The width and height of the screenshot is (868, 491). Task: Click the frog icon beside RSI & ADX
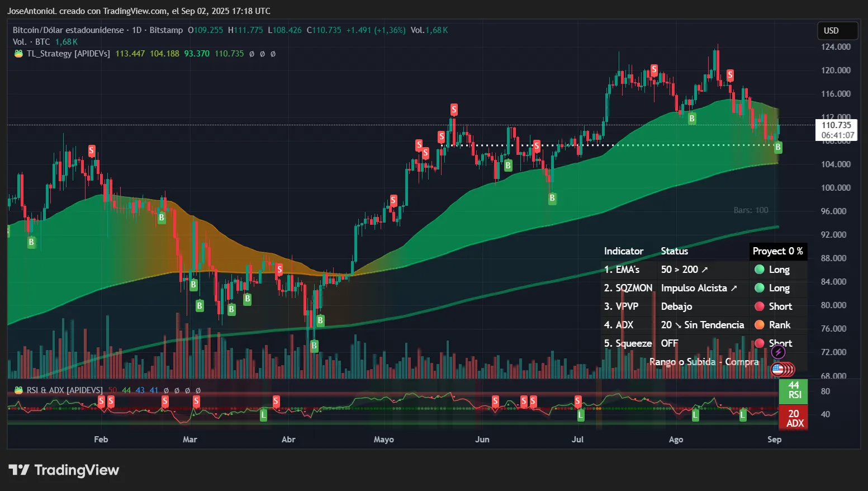point(18,390)
